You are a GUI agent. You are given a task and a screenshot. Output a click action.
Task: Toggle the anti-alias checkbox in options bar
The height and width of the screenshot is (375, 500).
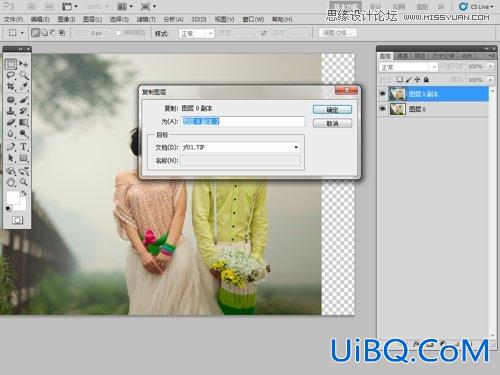[x=118, y=33]
